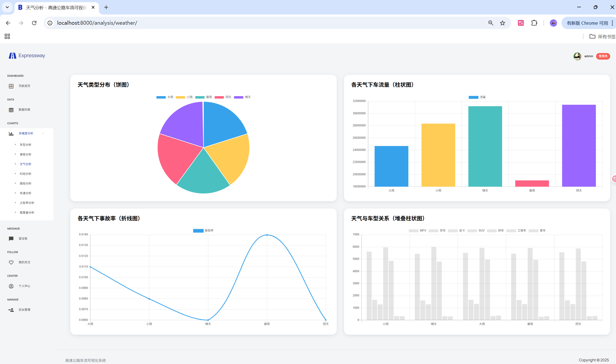Select 事故分析 in the sidebar

[x=25, y=155]
